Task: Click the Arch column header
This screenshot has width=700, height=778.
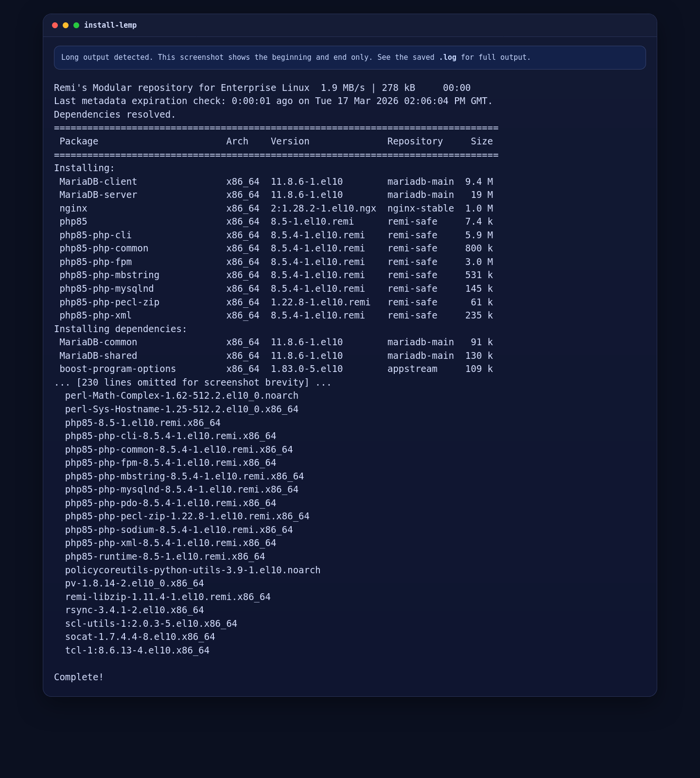Action: point(237,141)
